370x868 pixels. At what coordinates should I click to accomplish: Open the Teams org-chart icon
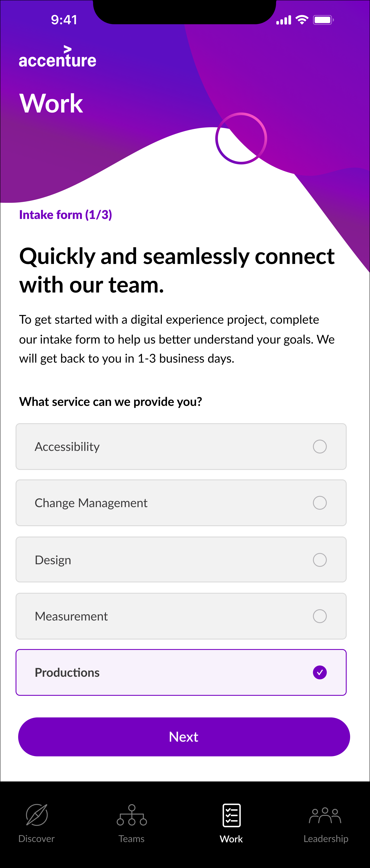pos(132,815)
